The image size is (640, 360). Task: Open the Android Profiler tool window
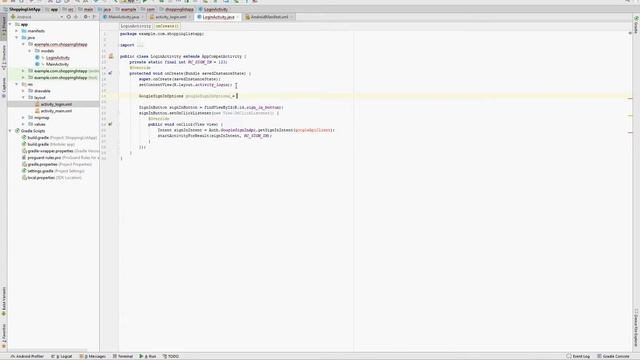[27, 356]
